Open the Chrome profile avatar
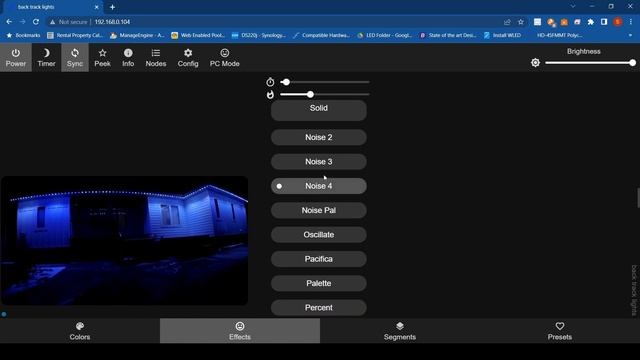Screen dimensions: 640x360 pyautogui.click(x=618, y=22)
